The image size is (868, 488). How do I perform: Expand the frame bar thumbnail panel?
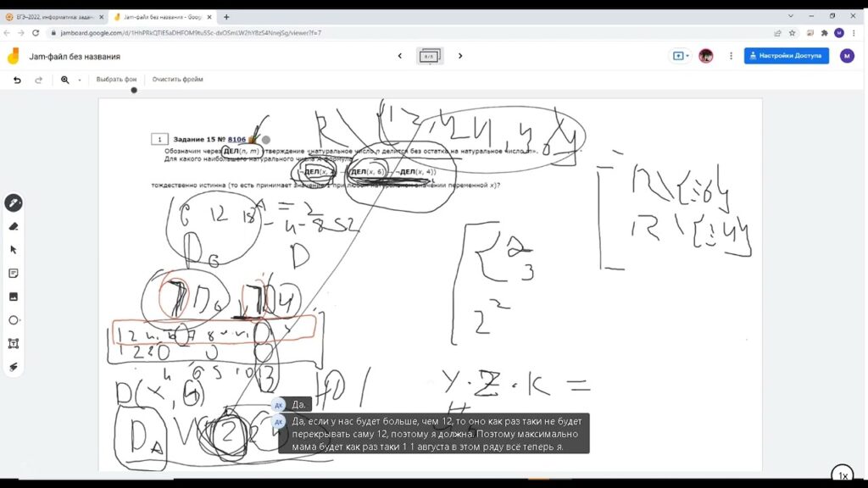(x=430, y=56)
